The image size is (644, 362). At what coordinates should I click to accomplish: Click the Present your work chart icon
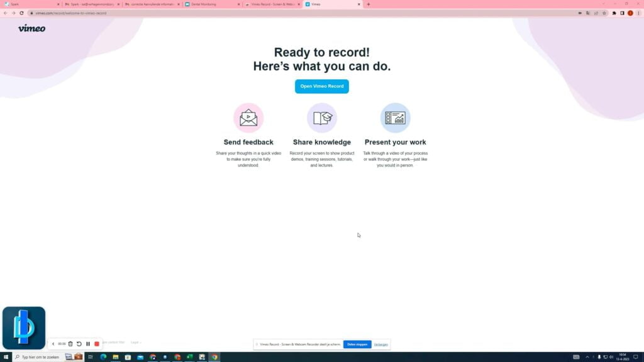coord(395,118)
